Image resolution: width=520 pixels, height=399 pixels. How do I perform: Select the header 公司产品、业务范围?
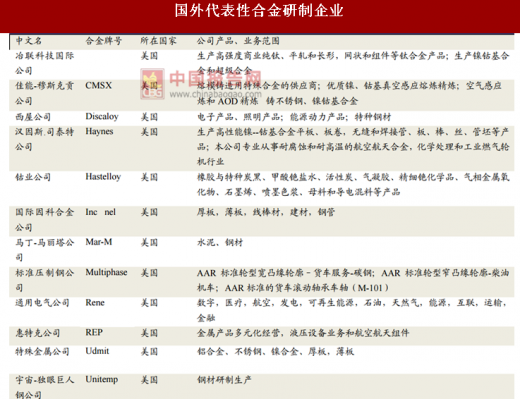238,41
